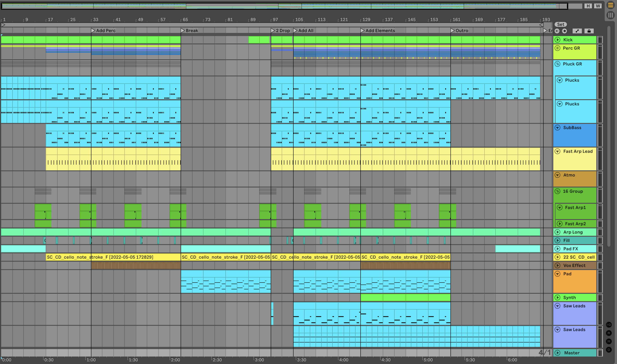This screenshot has width=617, height=364.
Task: Show the Returns section with the R button
Action: click(x=609, y=333)
